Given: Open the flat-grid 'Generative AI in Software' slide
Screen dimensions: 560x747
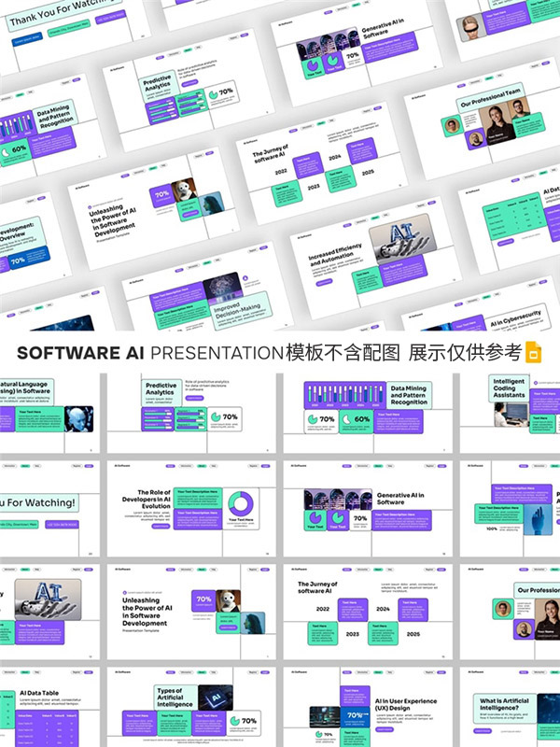Looking at the screenshot, I should click(x=368, y=508).
